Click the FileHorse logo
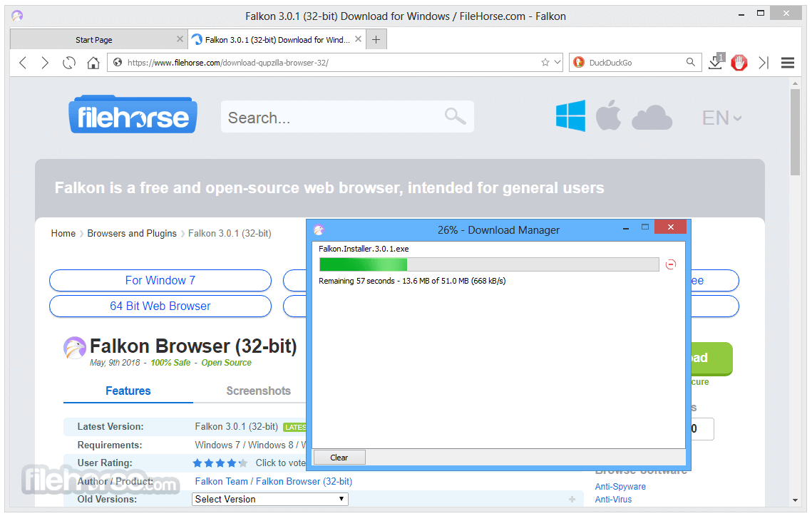Viewport: 812px width, 516px height. (133, 114)
